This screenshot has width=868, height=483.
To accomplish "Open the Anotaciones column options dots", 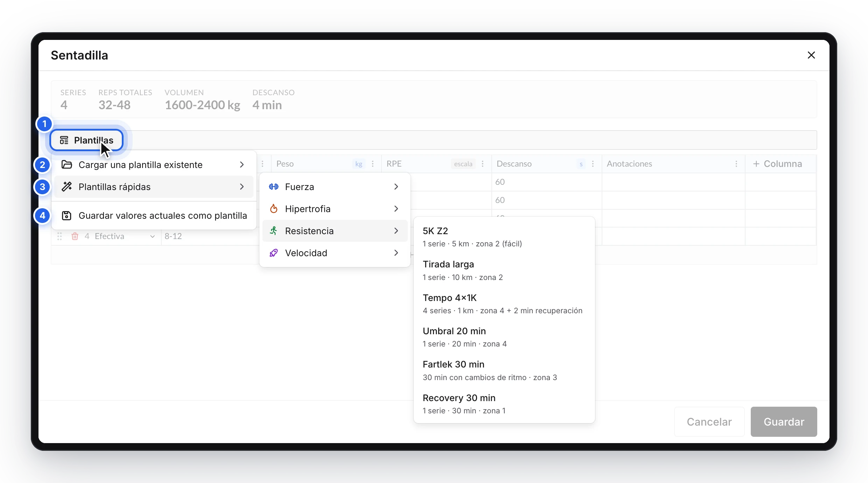I will [x=736, y=164].
